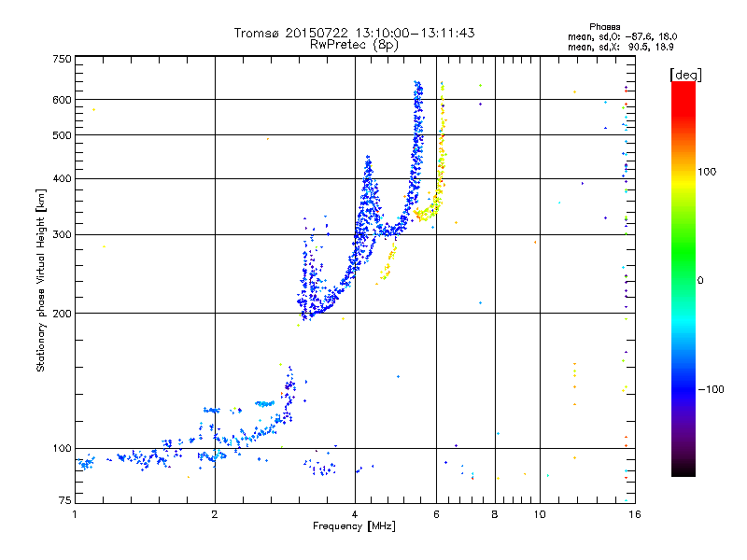This screenshot has width=747, height=560.
Task: Click the black bottom of the colorbar
Action: point(684,469)
